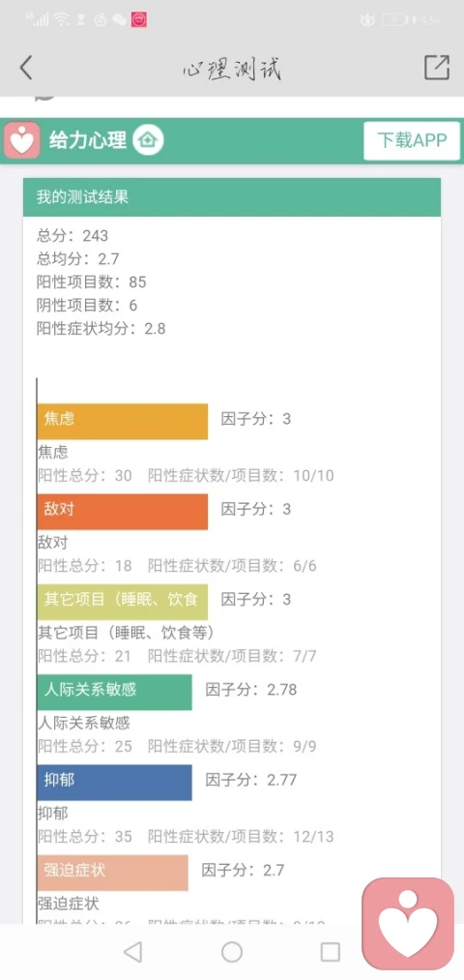Select the 给力心理 brand title
The image size is (464, 980).
point(88,140)
